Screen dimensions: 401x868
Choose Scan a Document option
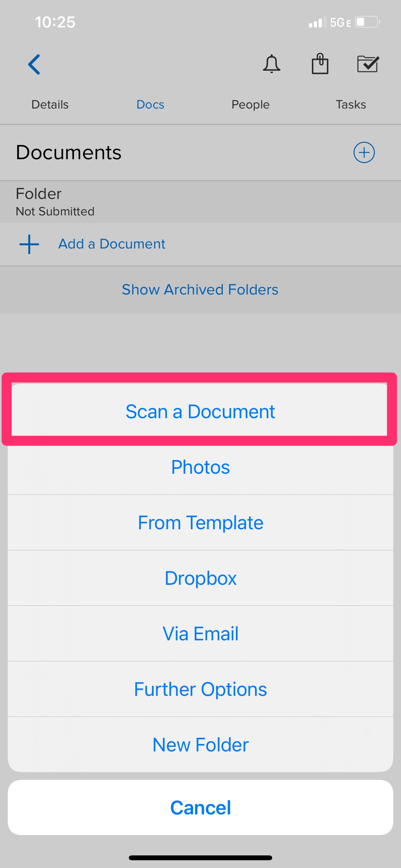click(200, 411)
